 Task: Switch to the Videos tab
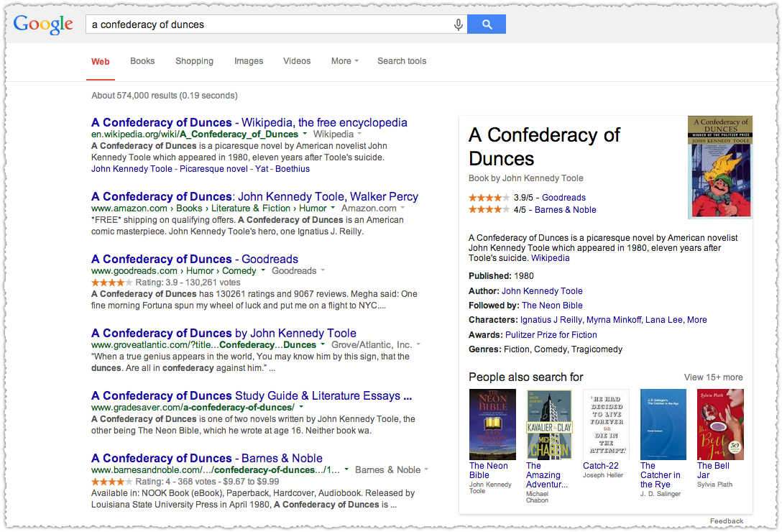tap(297, 61)
